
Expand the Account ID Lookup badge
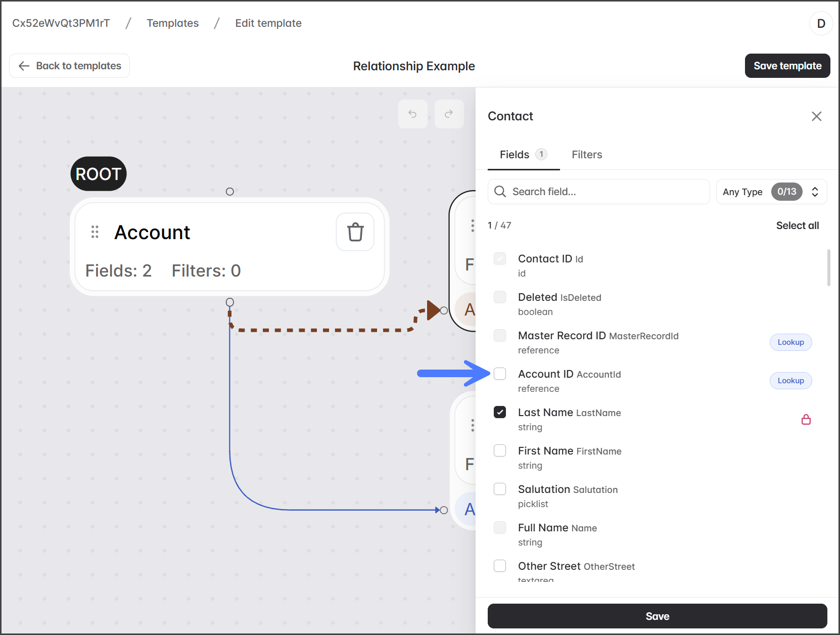click(790, 381)
